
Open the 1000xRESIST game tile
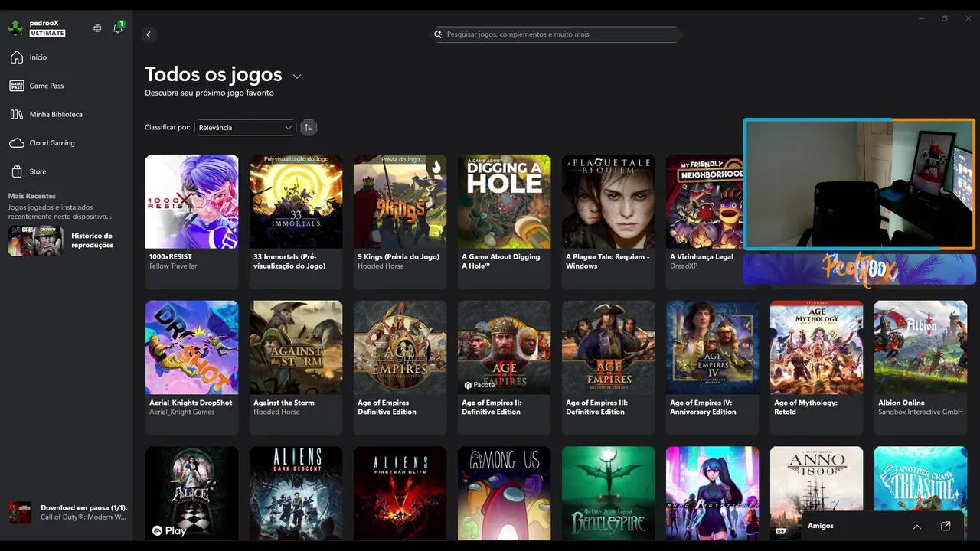click(x=191, y=221)
